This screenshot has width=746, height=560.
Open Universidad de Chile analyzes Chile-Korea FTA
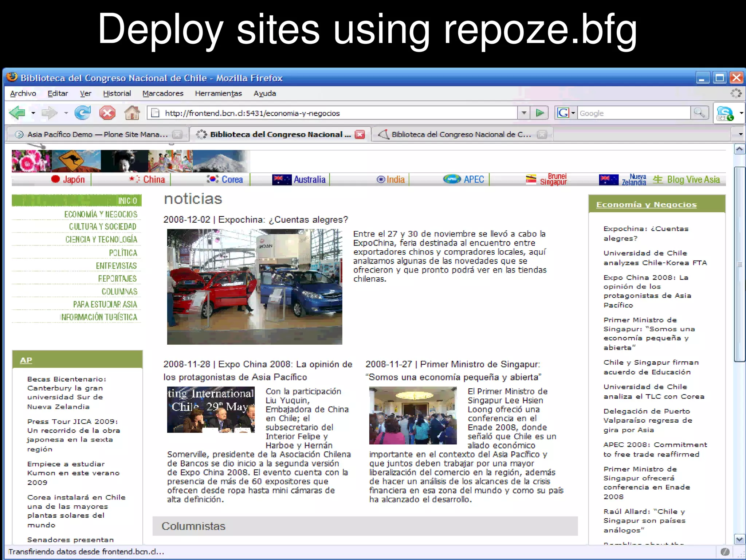[x=655, y=258]
